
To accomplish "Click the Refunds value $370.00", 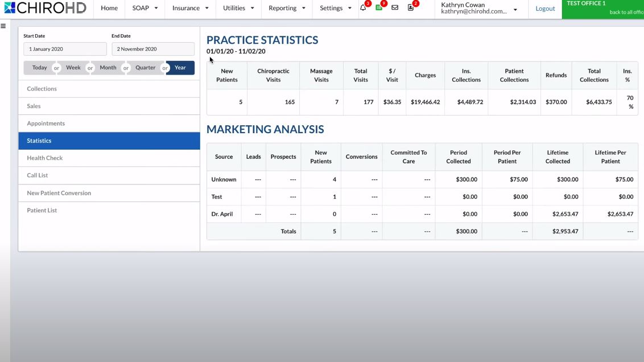I will 556,102.
